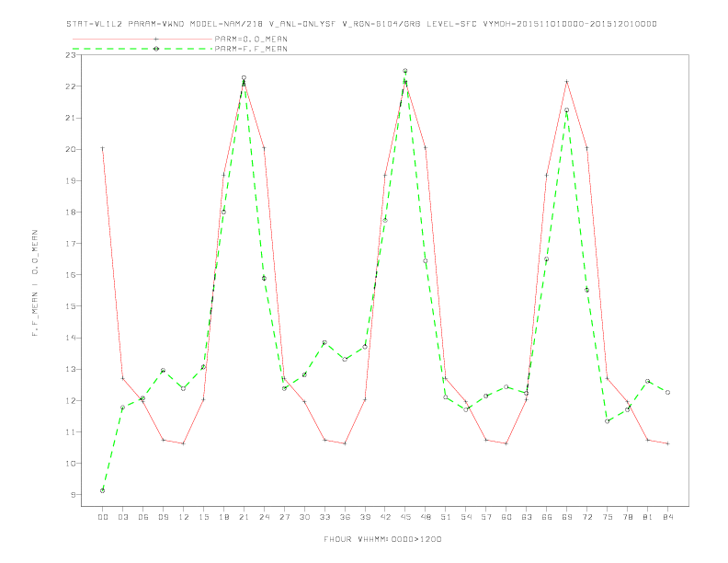
Task: Click the green circle data point at hour 69
Action: coord(567,110)
